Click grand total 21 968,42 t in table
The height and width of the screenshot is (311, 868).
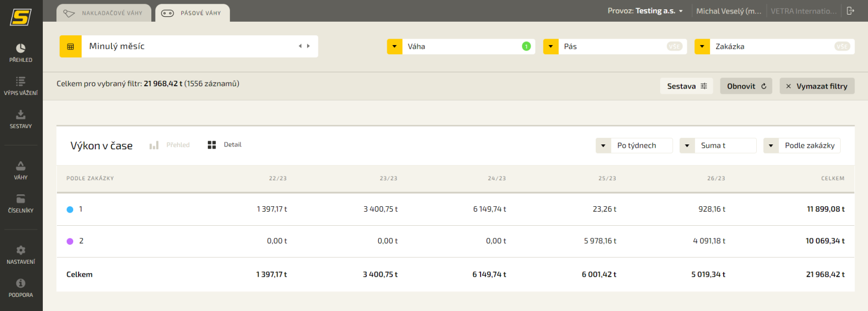(825, 275)
